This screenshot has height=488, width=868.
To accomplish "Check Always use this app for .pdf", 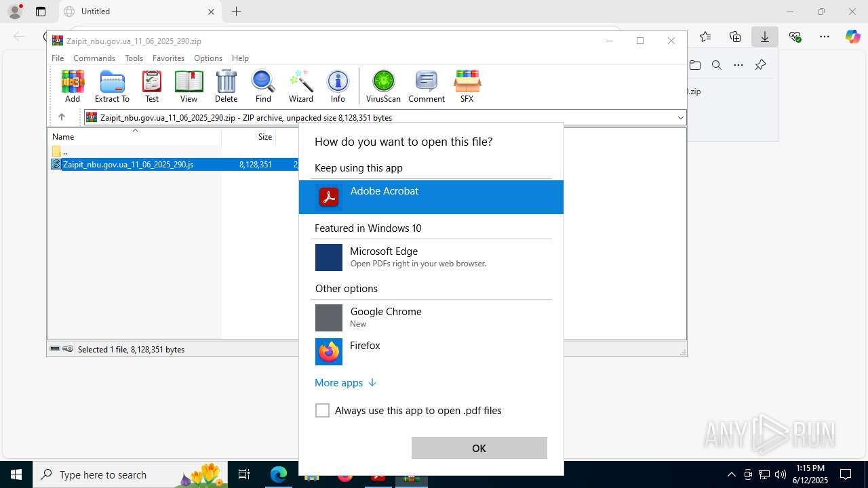I will 322,410.
